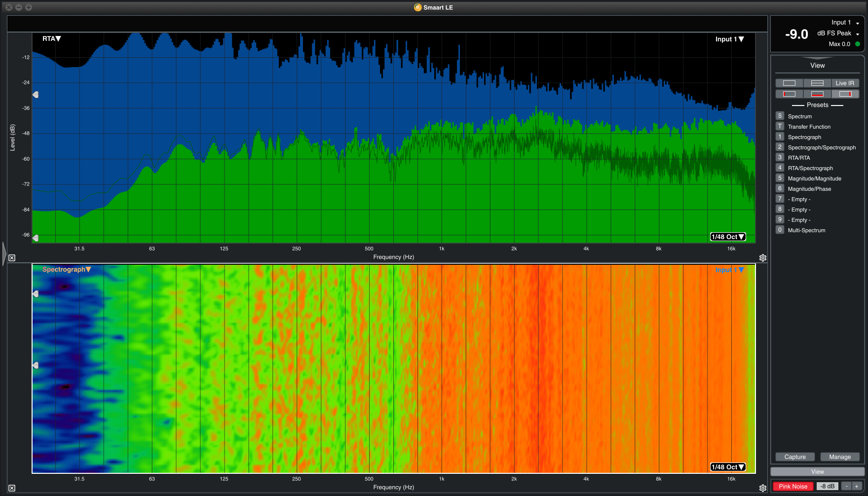Select the Spectrum preset
Viewport: 868px width, 496px height.
799,116
